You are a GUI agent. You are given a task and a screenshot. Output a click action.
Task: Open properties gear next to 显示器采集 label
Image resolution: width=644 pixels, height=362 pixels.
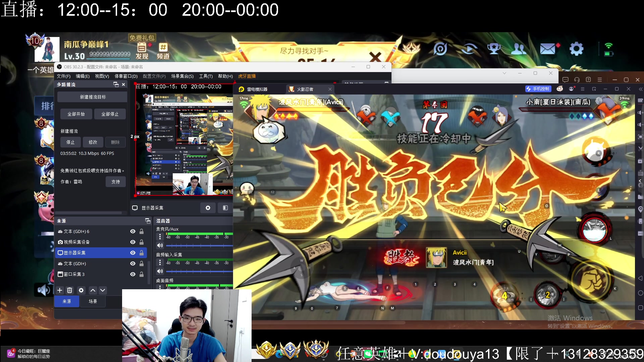tap(208, 208)
